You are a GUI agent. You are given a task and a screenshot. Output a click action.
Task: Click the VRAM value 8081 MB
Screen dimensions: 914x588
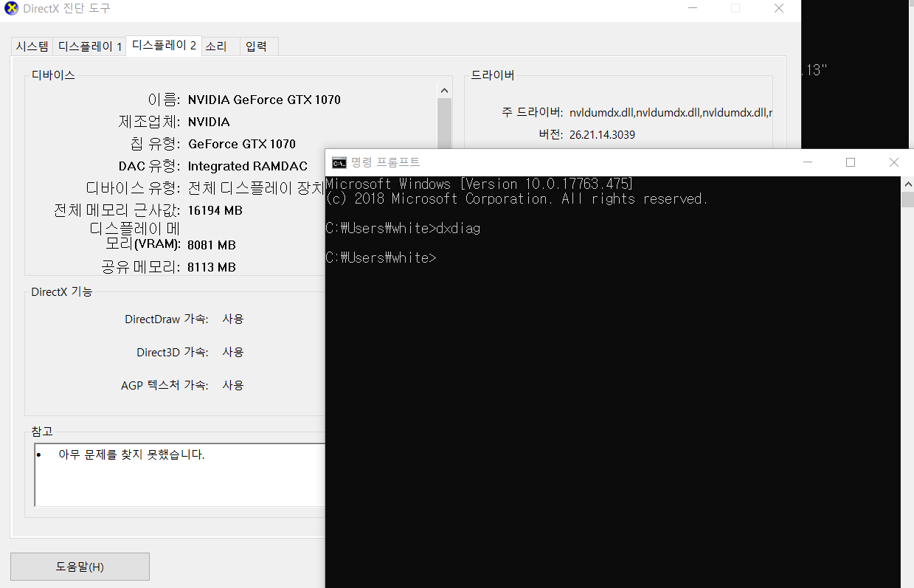tap(212, 245)
